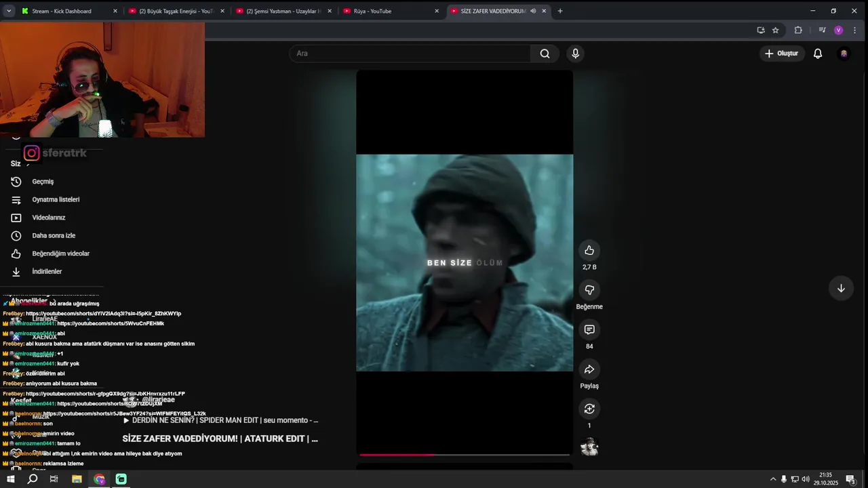Click the sferatrk Instagram overlay icon
868x488 pixels.
(32, 153)
